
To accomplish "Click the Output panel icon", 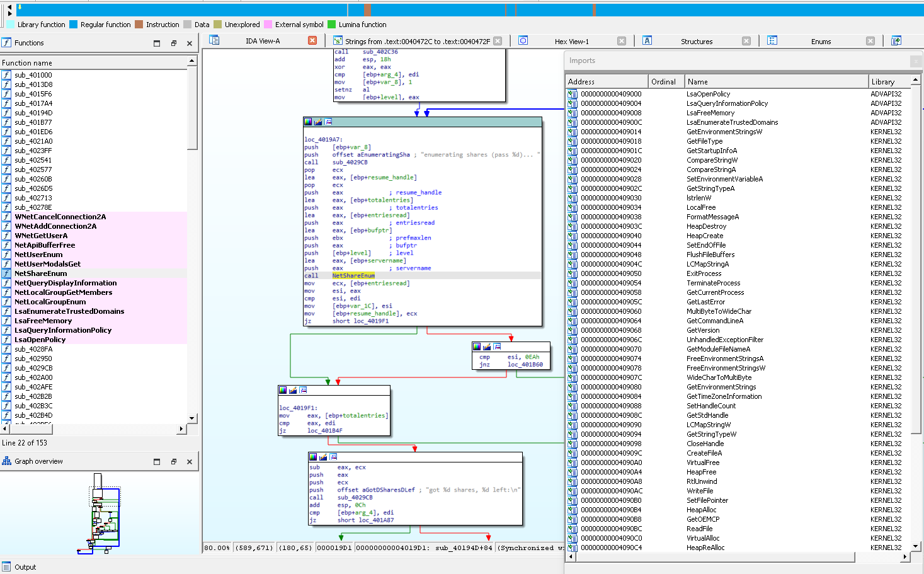I will click(x=7, y=567).
